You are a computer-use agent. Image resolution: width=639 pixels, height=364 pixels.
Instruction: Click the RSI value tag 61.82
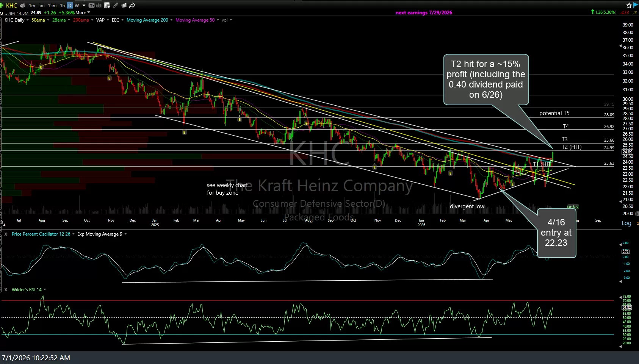click(626, 308)
